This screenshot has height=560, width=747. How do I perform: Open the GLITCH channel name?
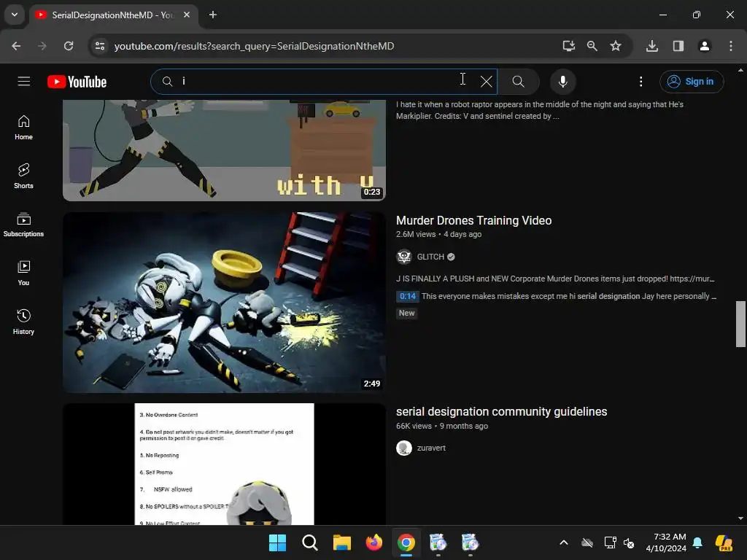(430, 257)
